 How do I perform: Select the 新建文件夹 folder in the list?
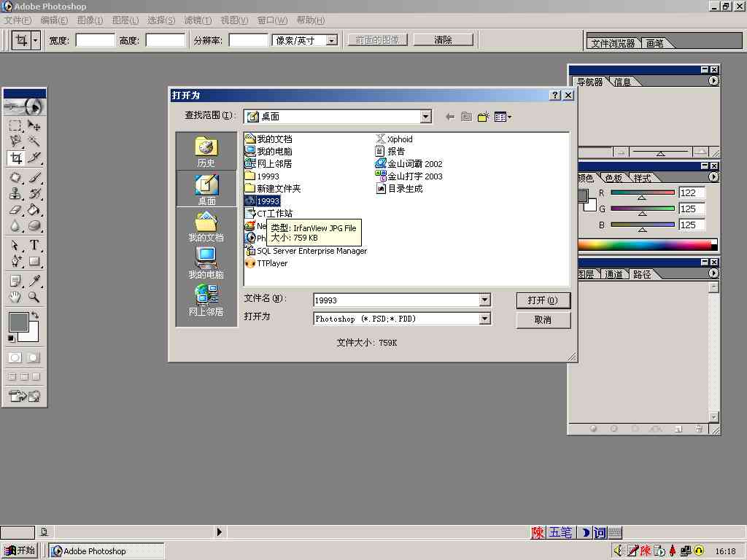(273, 189)
